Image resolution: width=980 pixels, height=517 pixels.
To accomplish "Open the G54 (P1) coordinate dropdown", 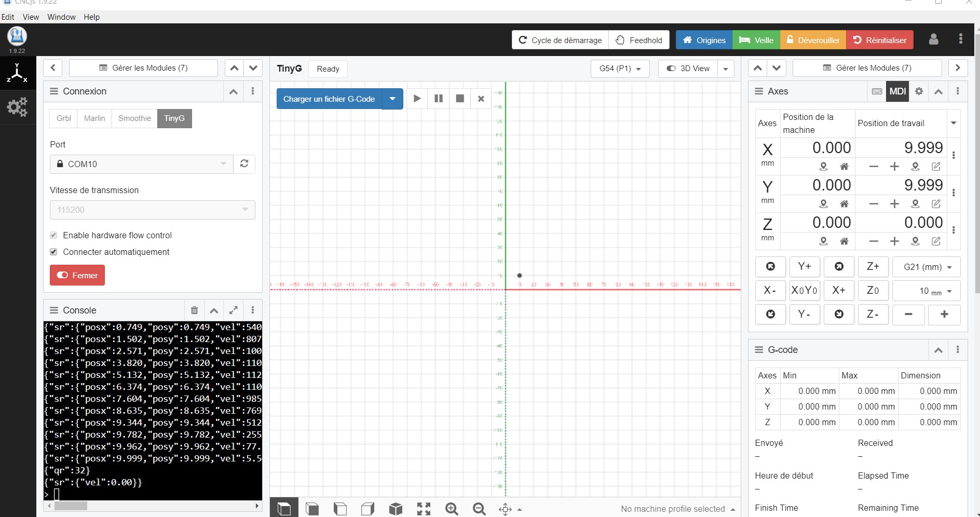I will tap(620, 69).
